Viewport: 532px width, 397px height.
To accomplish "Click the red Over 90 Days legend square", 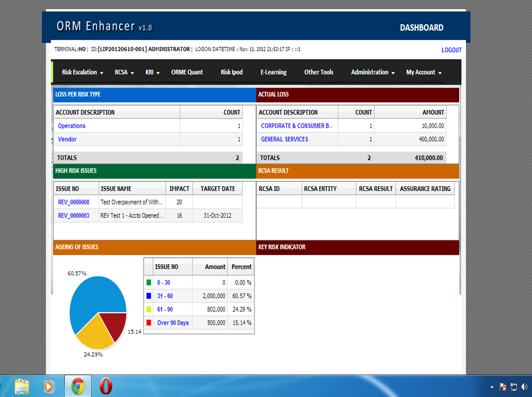I will [148, 323].
